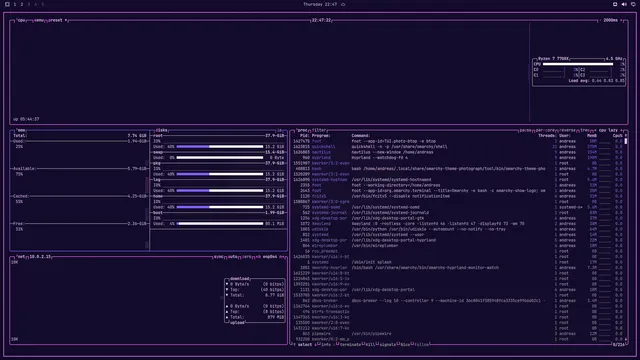Click the MemB column header

pyautogui.click(x=592, y=136)
